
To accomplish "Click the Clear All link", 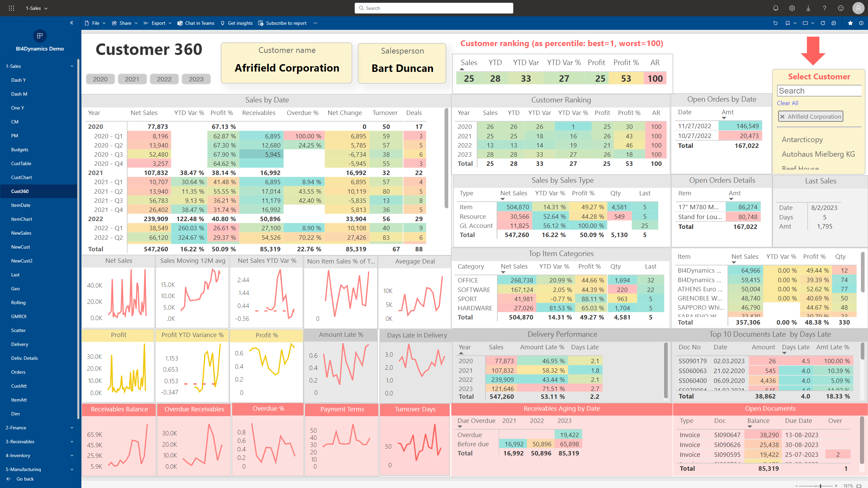I will click(787, 103).
